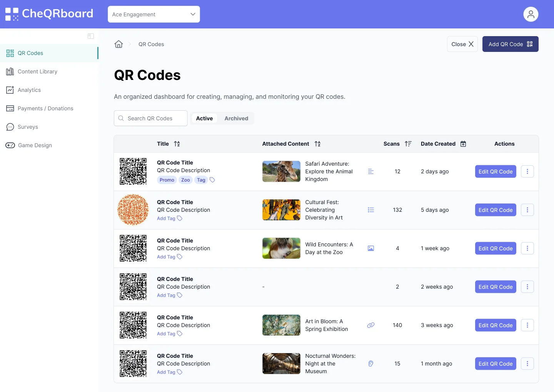Click the text content icon in Safari Adventure row

(x=371, y=171)
